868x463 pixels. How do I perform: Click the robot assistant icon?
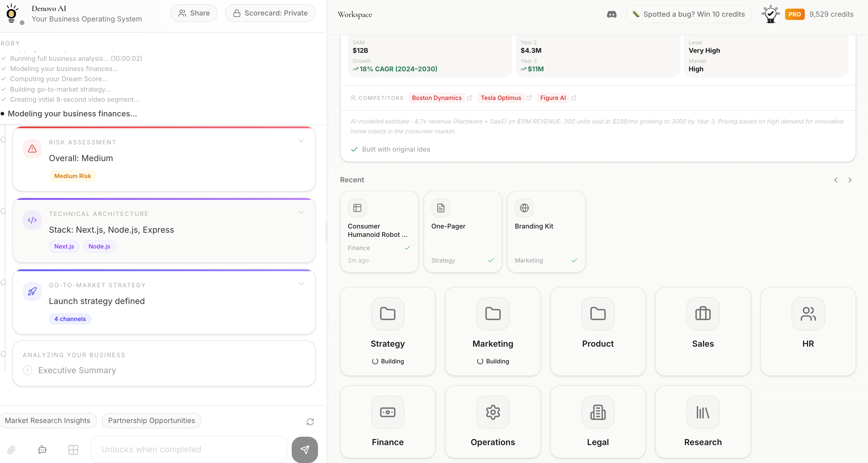42,450
